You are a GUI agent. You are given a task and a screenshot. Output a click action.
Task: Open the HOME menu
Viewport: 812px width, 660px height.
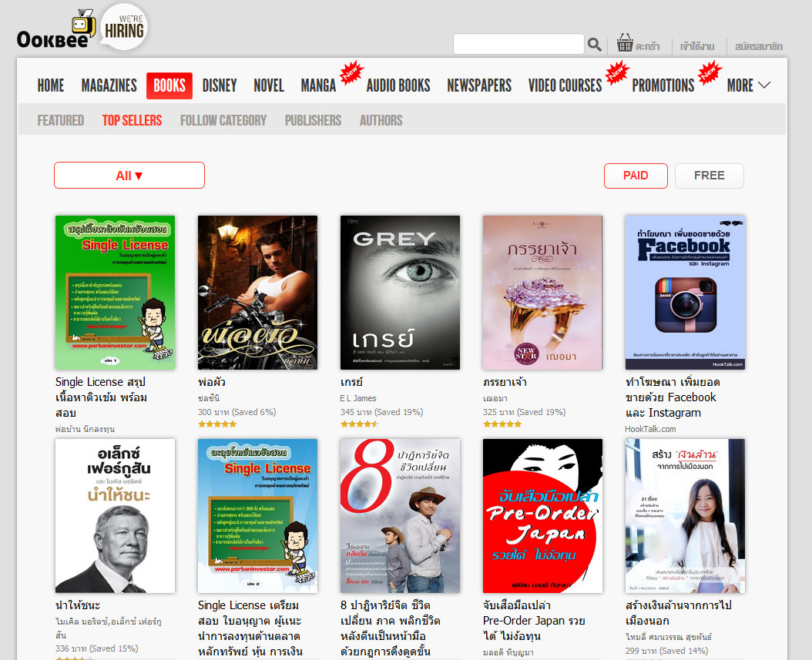(51, 85)
